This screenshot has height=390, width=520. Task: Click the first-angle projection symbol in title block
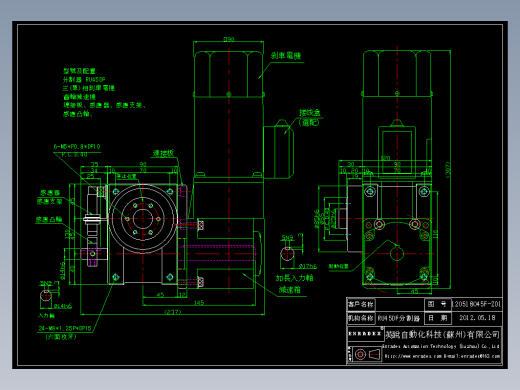click(x=367, y=354)
